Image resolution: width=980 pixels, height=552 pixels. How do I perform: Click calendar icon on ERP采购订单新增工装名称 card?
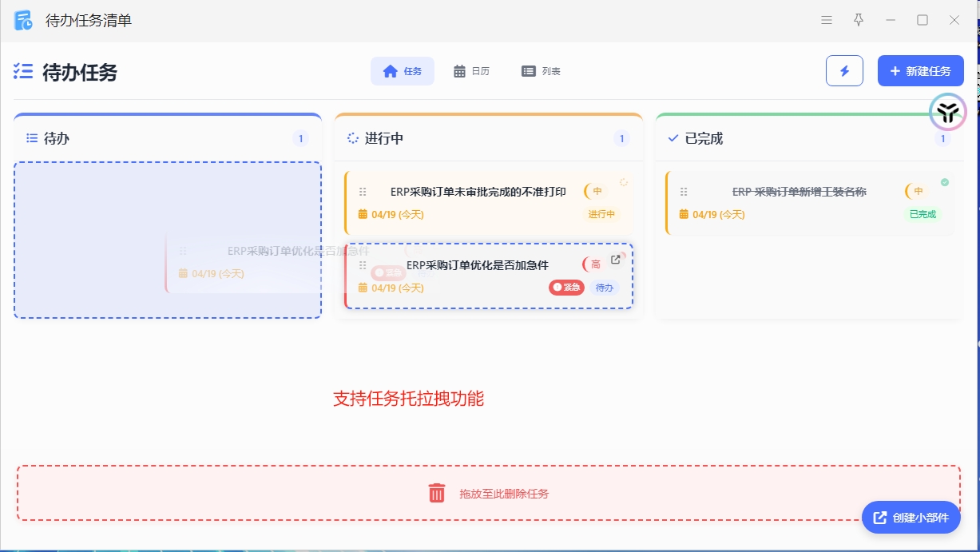[x=684, y=214]
